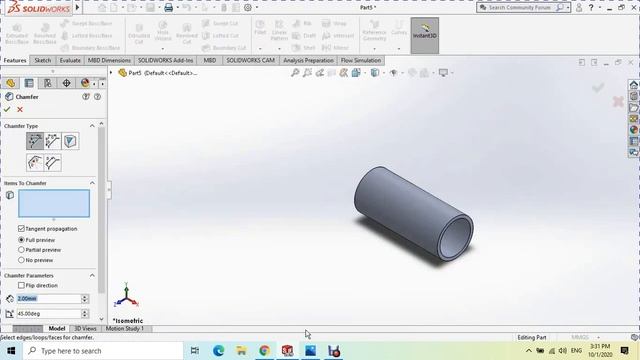Open Chrome from taskbar

click(x=264, y=351)
